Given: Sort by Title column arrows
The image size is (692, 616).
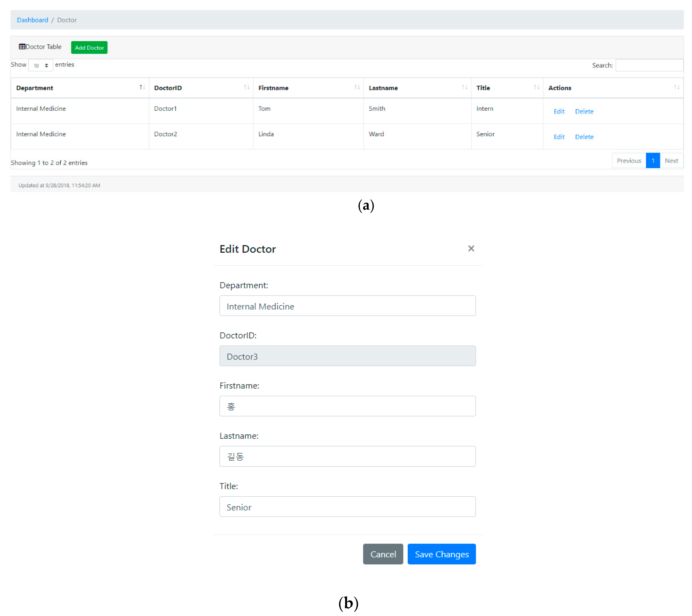Looking at the screenshot, I should [537, 88].
